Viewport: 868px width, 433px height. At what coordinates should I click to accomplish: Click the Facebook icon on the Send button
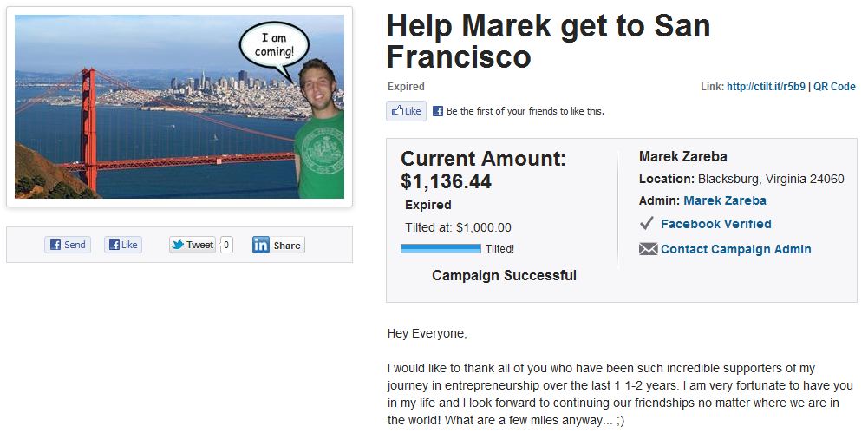tap(55, 245)
